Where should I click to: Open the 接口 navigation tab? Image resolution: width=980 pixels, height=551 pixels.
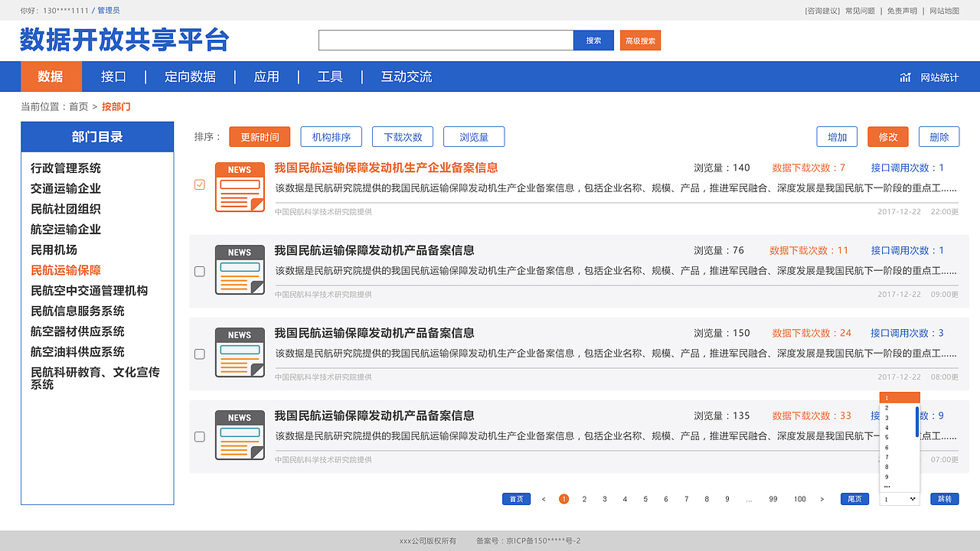[113, 77]
